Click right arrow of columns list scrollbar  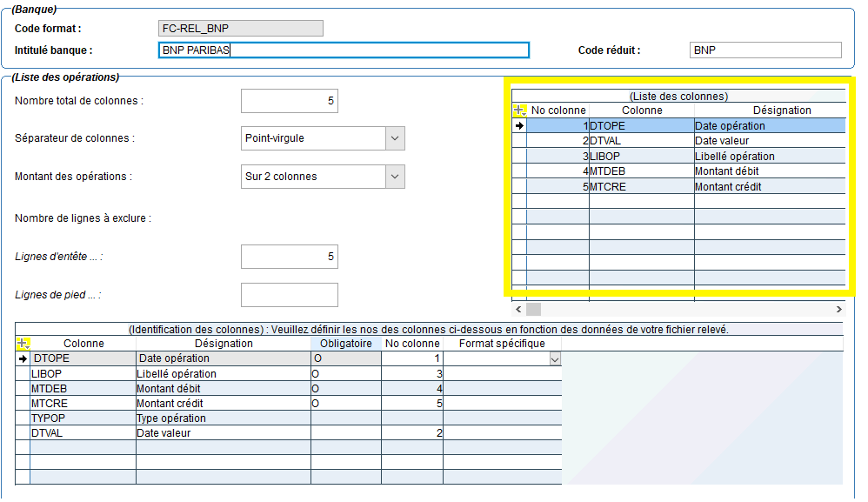[839, 310]
